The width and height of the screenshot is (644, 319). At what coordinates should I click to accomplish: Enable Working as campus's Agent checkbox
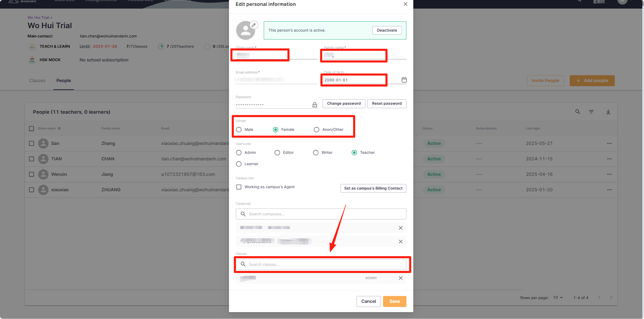coord(239,187)
